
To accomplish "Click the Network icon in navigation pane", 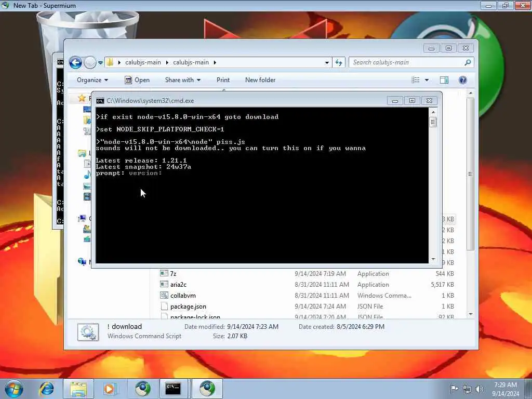I will (x=82, y=262).
